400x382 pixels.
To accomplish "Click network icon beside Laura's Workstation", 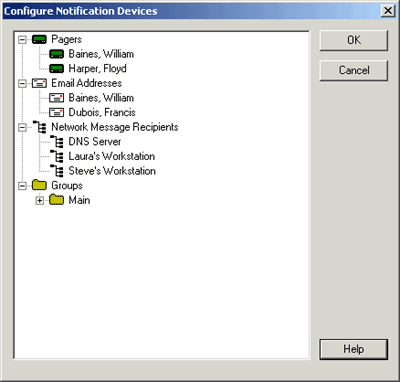I will [x=57, y=156].
